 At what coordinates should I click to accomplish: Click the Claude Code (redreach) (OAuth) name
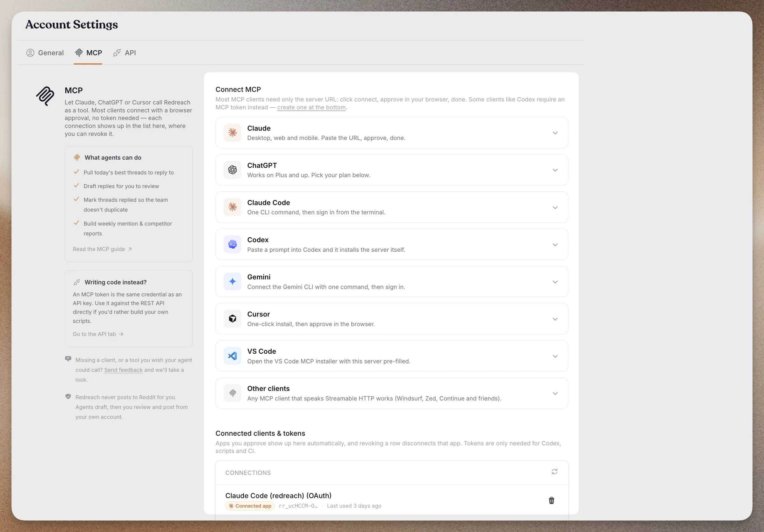click(278, 496)
